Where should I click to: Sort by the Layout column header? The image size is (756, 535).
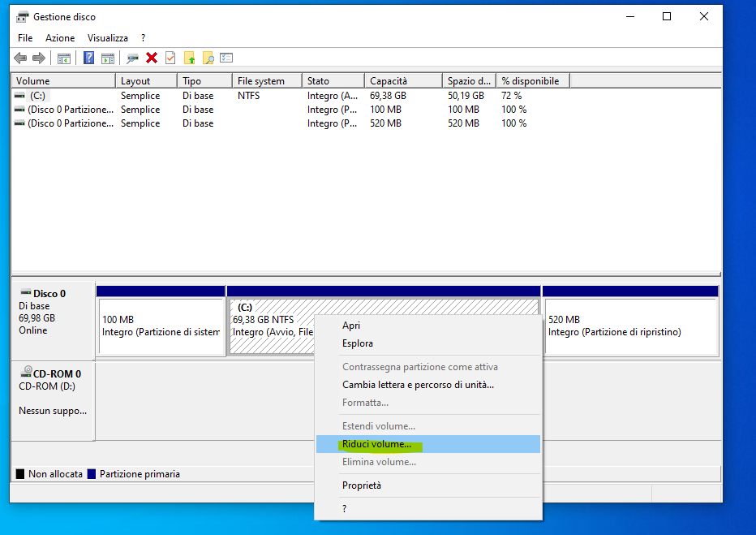(x=146, y=81)
